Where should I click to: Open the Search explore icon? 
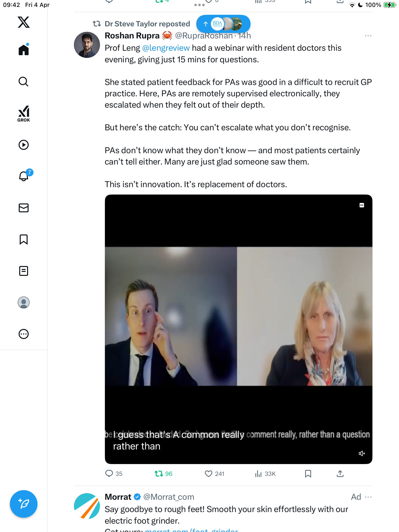point(24,82)
